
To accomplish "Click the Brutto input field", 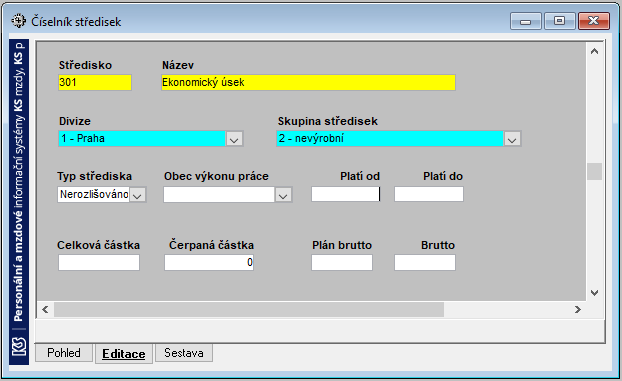I will 425,262.
